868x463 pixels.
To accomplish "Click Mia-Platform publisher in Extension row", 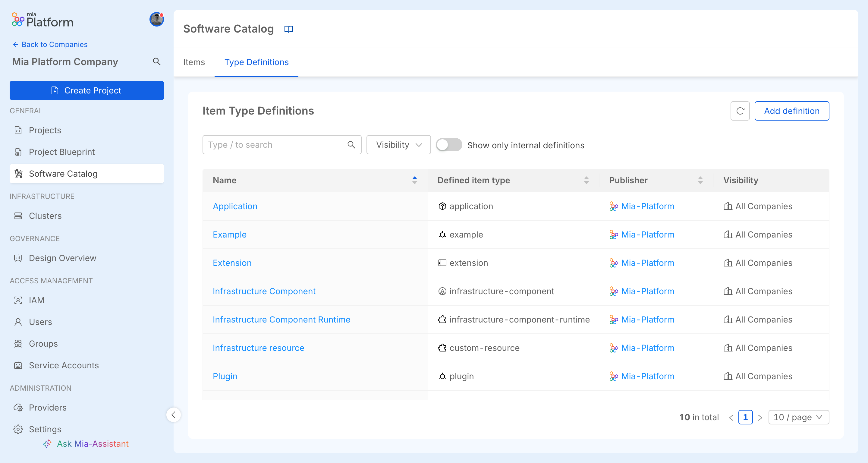I will click(648, 263).
